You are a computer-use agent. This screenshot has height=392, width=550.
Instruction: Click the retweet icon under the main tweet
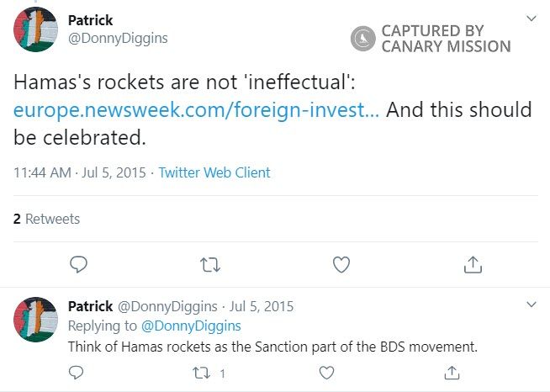click(x=210, y=265)
